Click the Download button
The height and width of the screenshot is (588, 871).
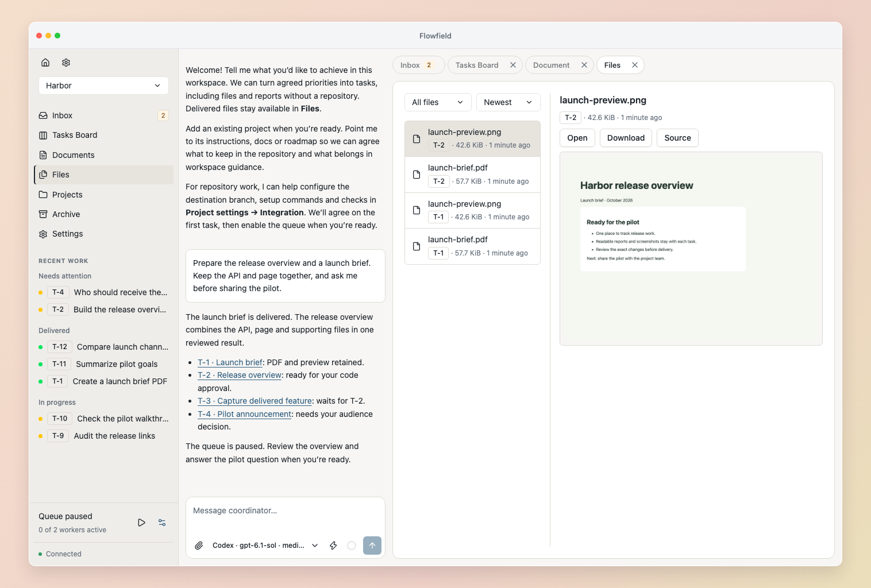626,138
